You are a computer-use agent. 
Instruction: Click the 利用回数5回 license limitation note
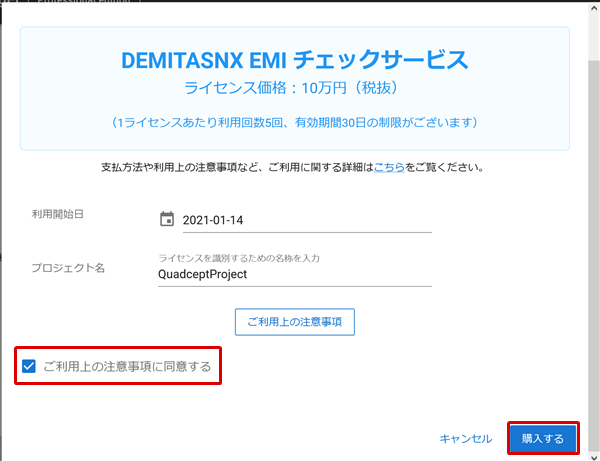point(295,122)
